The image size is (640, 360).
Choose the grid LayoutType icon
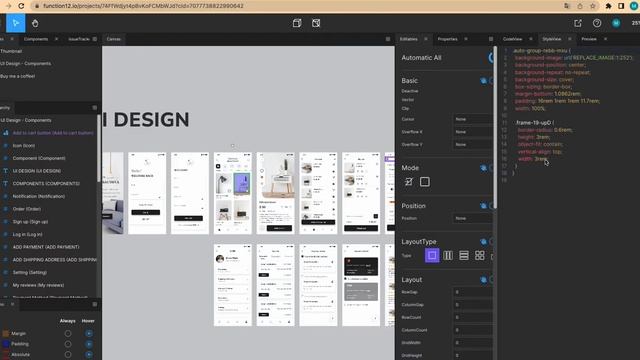[480, 256]
